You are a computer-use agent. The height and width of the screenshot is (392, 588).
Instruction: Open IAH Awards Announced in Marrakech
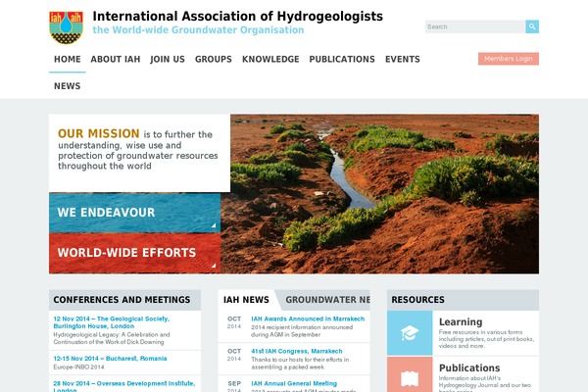coord(308,318)
